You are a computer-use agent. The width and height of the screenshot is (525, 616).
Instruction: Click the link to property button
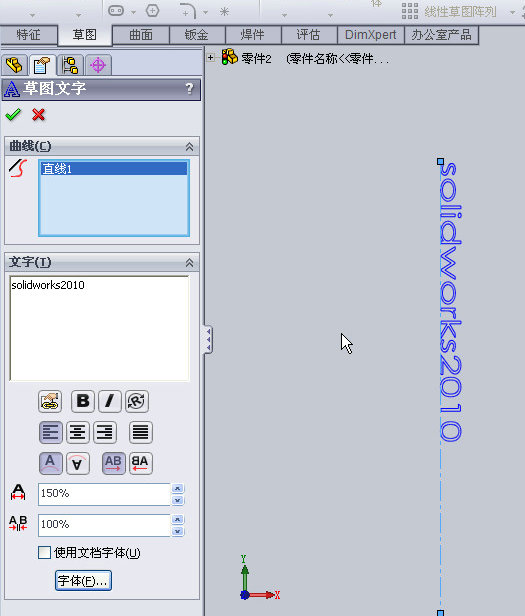tap(50, 402)
